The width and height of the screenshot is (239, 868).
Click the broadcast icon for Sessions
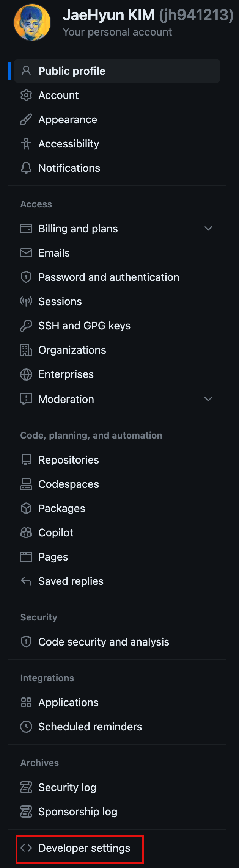click(x=26, y=301)
